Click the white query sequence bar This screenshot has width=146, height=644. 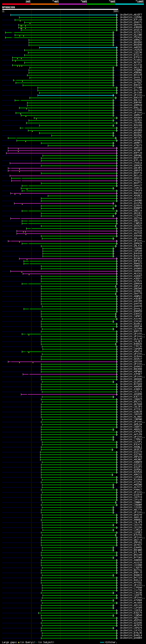60,9
